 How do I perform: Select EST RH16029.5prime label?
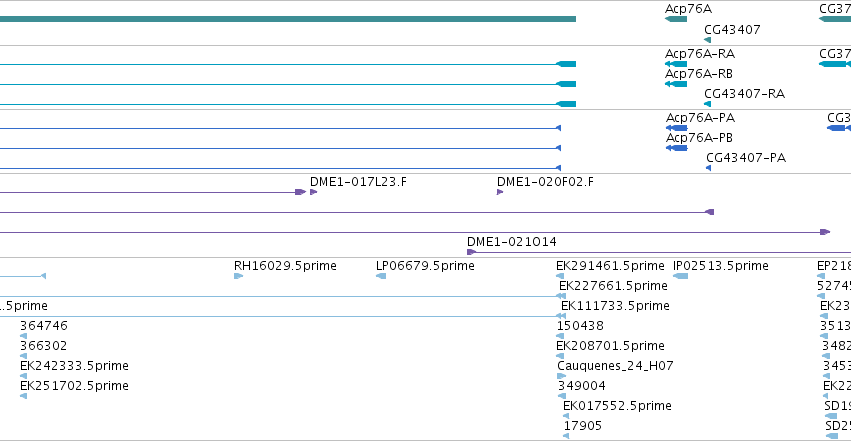pyautogui.click(x=285, y=266)
